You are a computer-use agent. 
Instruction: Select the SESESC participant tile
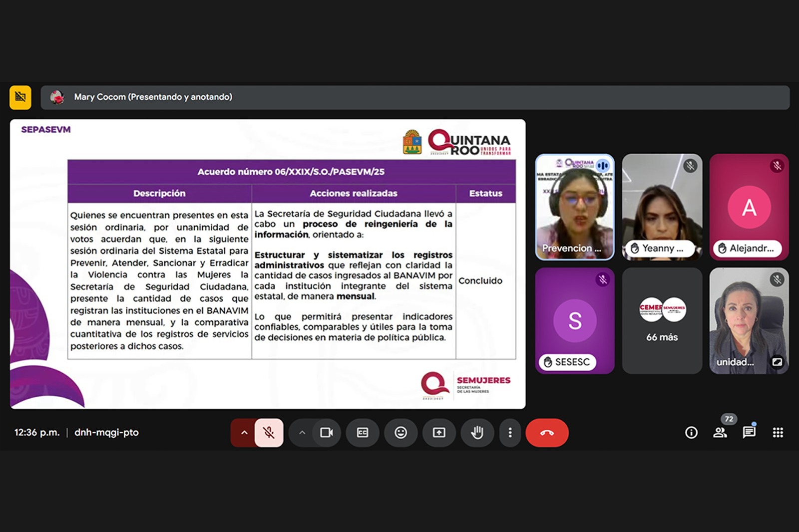(575, 321)
